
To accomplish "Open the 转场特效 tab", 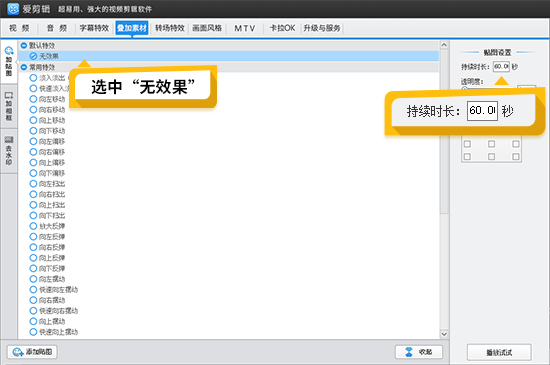I will (x=170, y=28).
